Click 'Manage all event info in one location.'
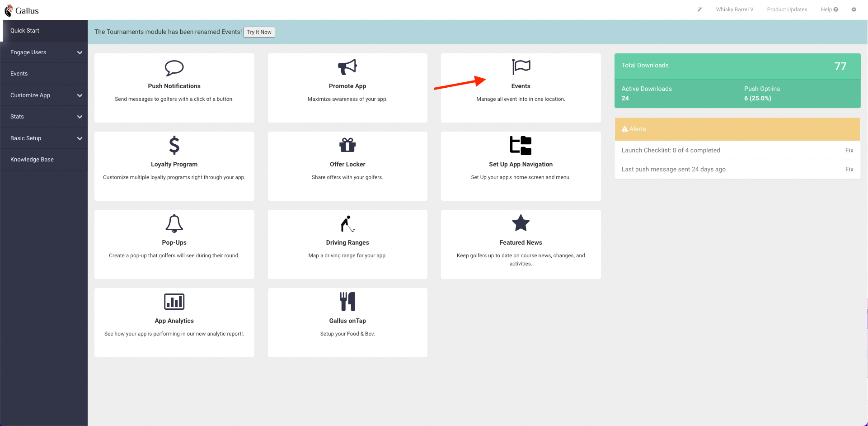Image resolution: width=868 pixels, height=426 pixels. coord(521,99)
